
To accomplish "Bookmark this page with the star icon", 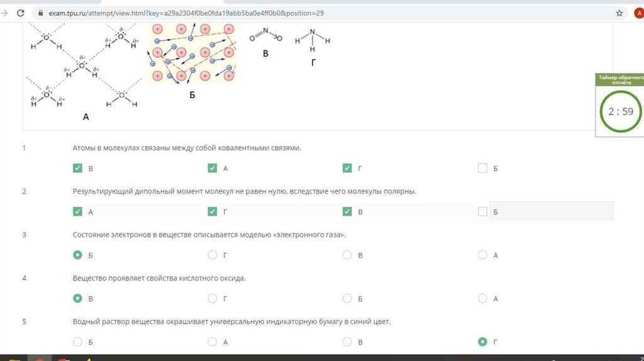I will (x=619, y=13).
